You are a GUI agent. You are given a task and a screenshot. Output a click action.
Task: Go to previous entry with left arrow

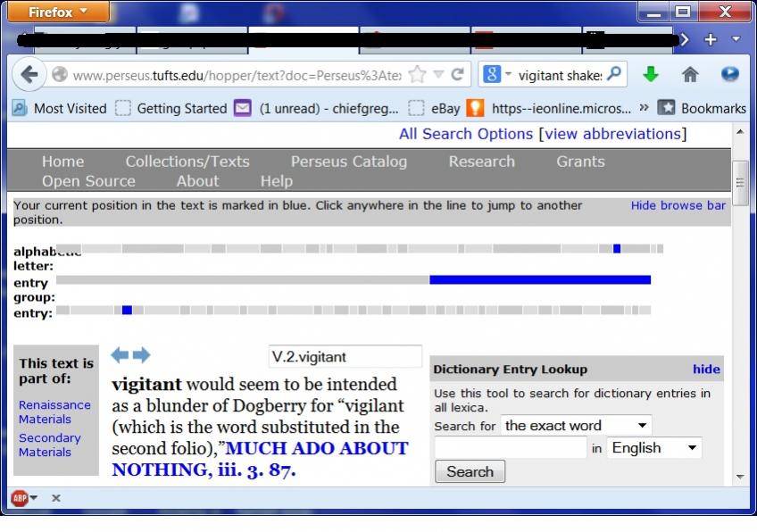[120, 355]
